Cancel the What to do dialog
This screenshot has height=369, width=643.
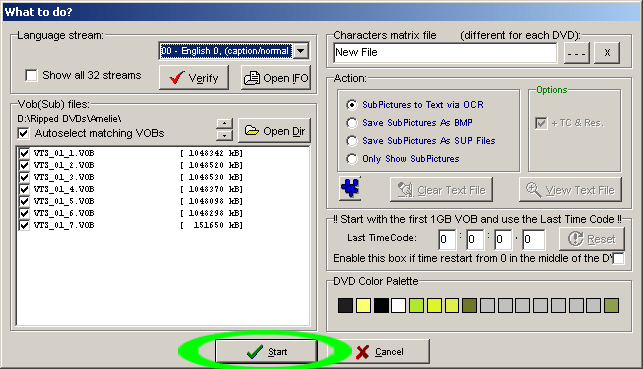[379, 351]
